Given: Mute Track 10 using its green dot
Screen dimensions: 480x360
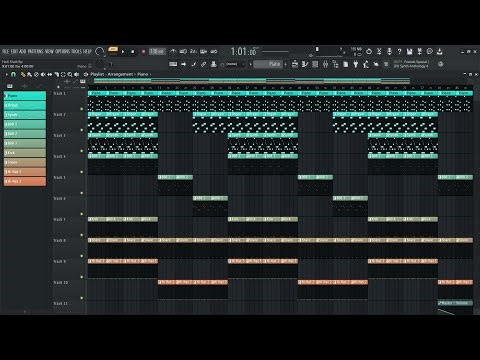Looking at the screenshot, I should (x=82, y=298).
